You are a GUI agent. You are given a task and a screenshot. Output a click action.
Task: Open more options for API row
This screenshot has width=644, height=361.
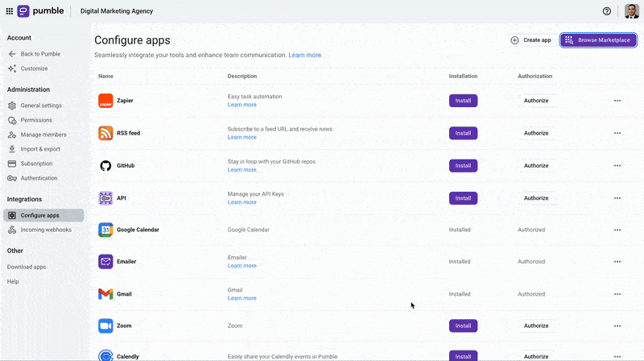[617, 198]
